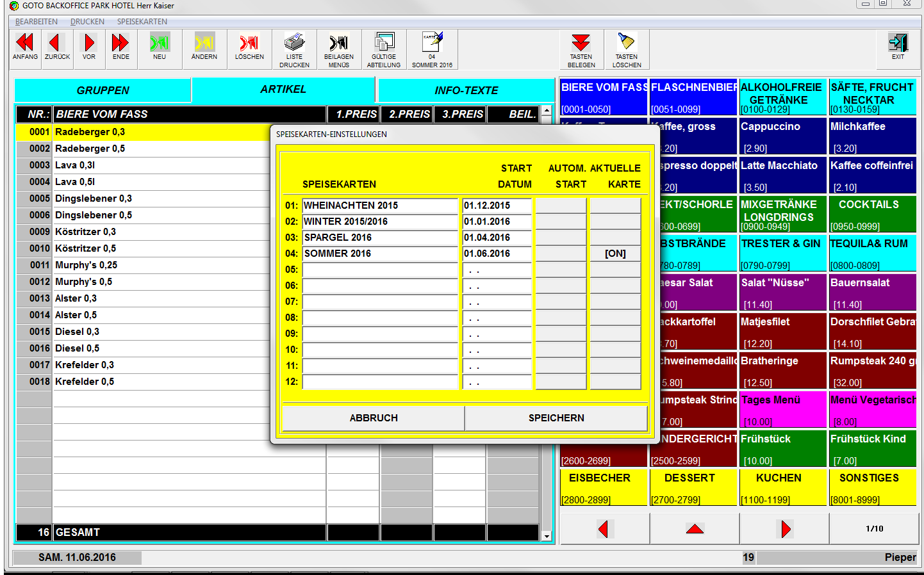
Task: Switch to the GRUPPEN tab
Action: (x=103, y=90)
